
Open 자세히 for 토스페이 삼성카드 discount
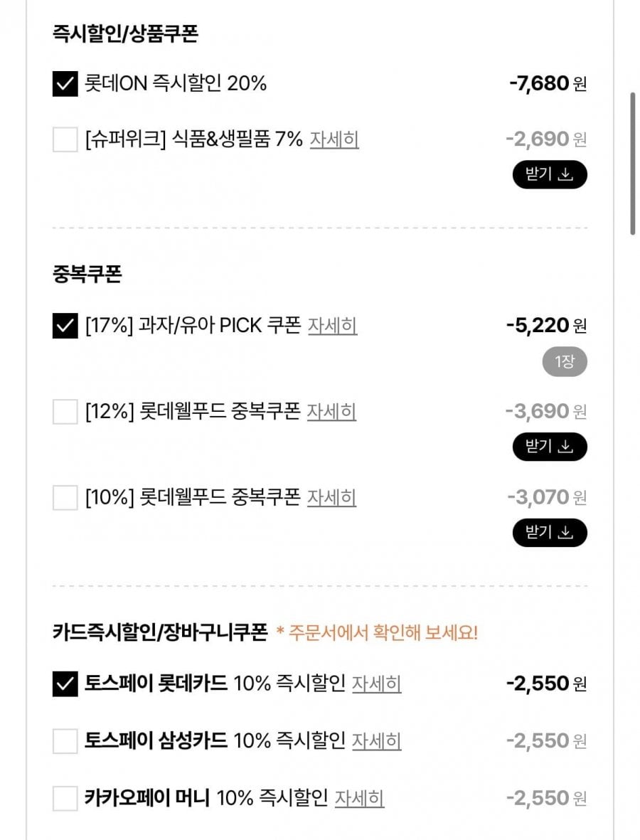pos(376,741)
